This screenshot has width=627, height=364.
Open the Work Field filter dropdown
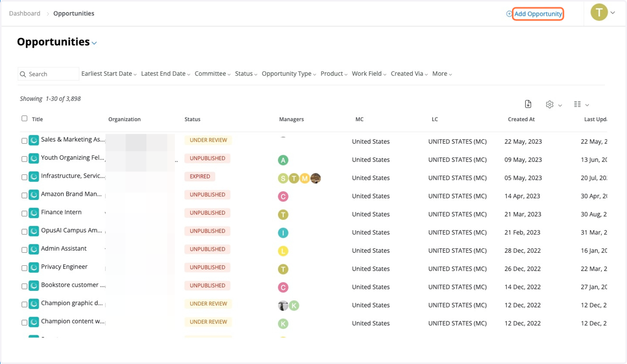(369, 74)
